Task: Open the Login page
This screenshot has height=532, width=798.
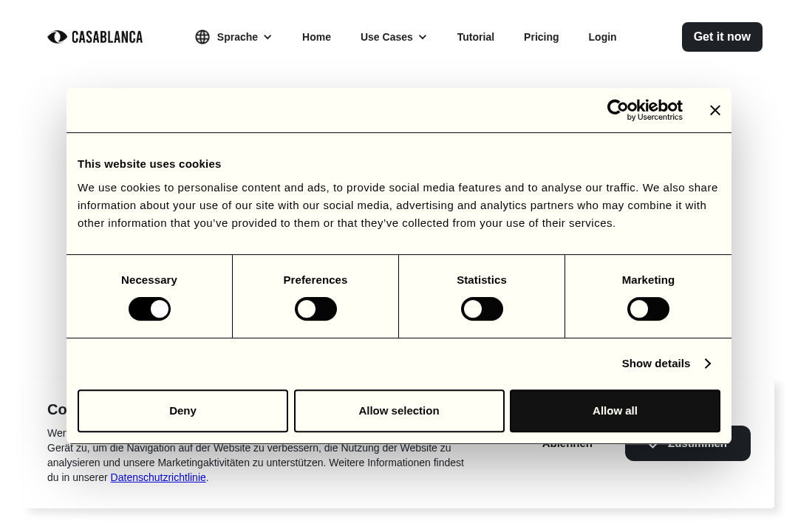Action: tap(602, 37)
